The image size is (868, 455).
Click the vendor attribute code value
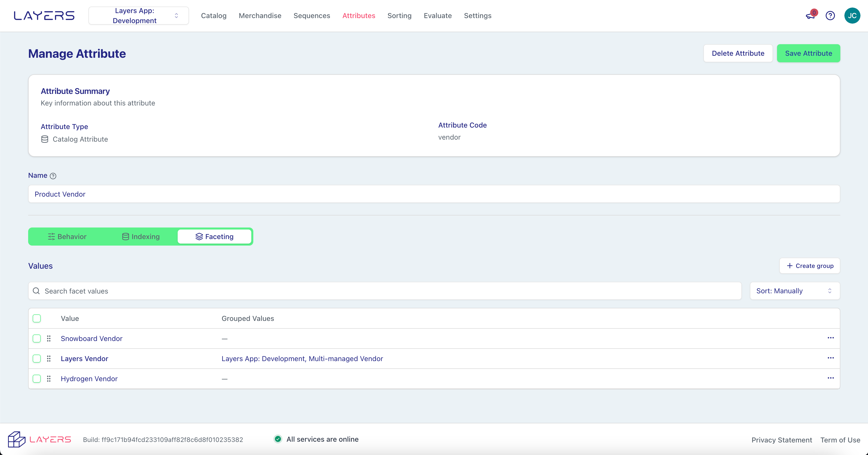[x=449, y=137]
